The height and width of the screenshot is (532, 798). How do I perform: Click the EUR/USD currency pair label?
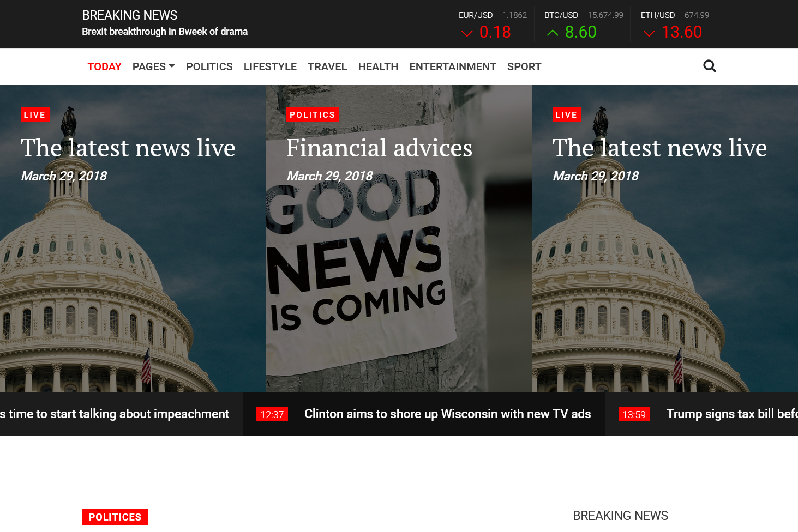point(476,15)
